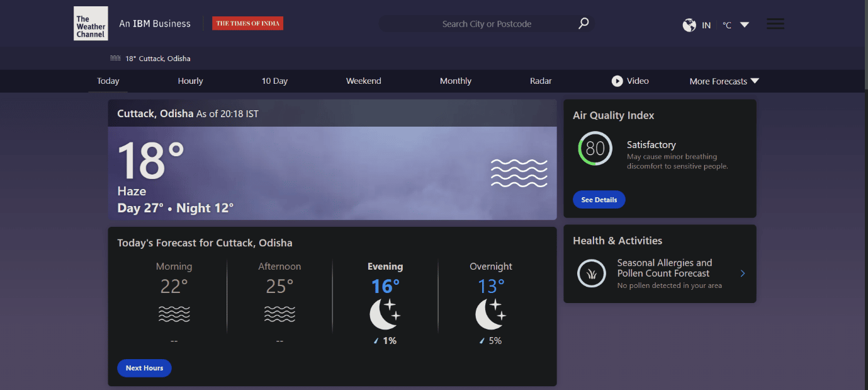This screenshot has width=868, height=390.
Task: Open the Monthly tab
Action: coord(456,81)
